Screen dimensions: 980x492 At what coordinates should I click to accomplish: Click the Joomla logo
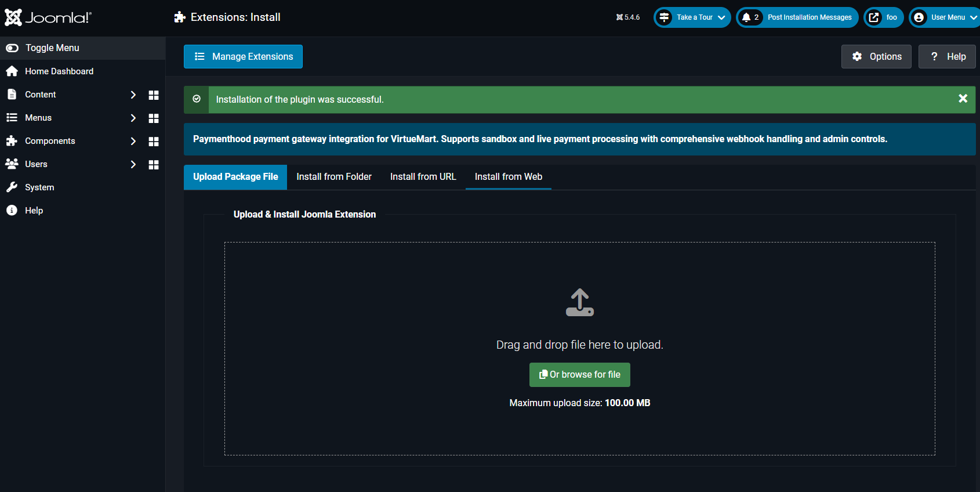[x=48, y=17]
